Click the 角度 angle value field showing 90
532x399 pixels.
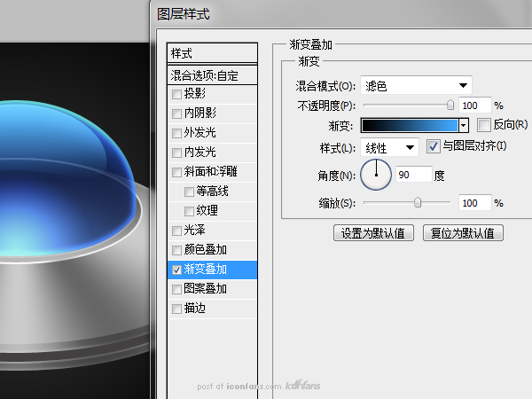point(413,175)
